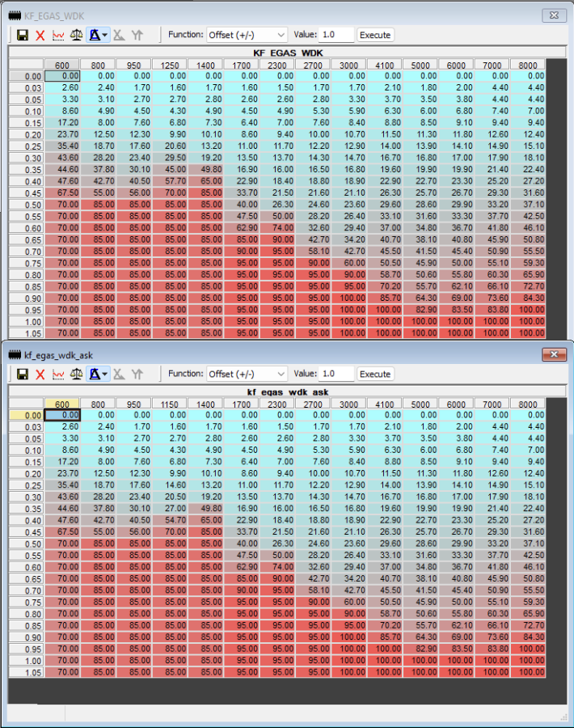Click KF EGAS WDK table title banner
The height and width of the screenshot is (728, 574).
click(288, 53)
